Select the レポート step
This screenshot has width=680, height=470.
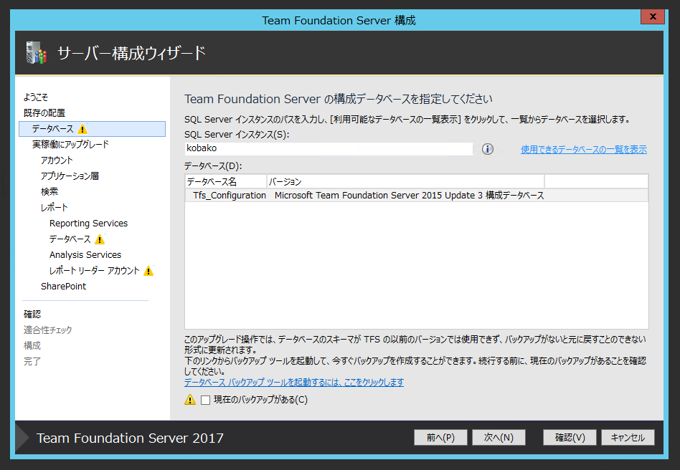[x=54, y=208]
